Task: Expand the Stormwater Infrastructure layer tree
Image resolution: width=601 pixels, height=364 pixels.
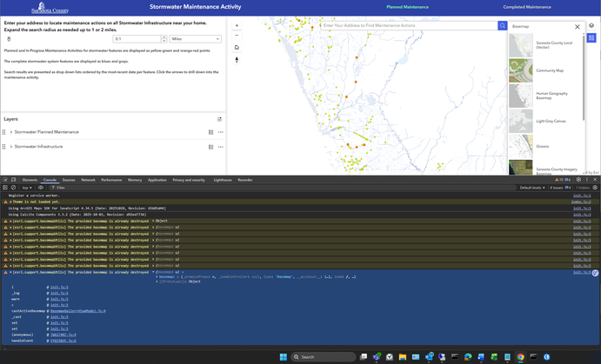Action: click(10, 147)
